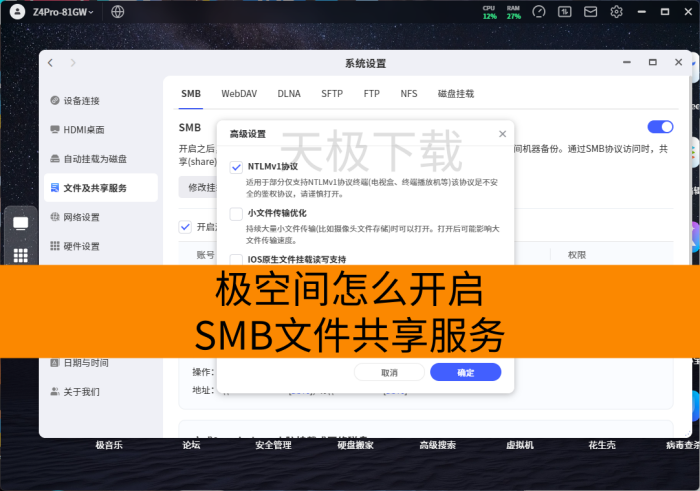Open the gear settings icon in top bar
The height and width of the screenshot is (491, 700).
(616, 12)
